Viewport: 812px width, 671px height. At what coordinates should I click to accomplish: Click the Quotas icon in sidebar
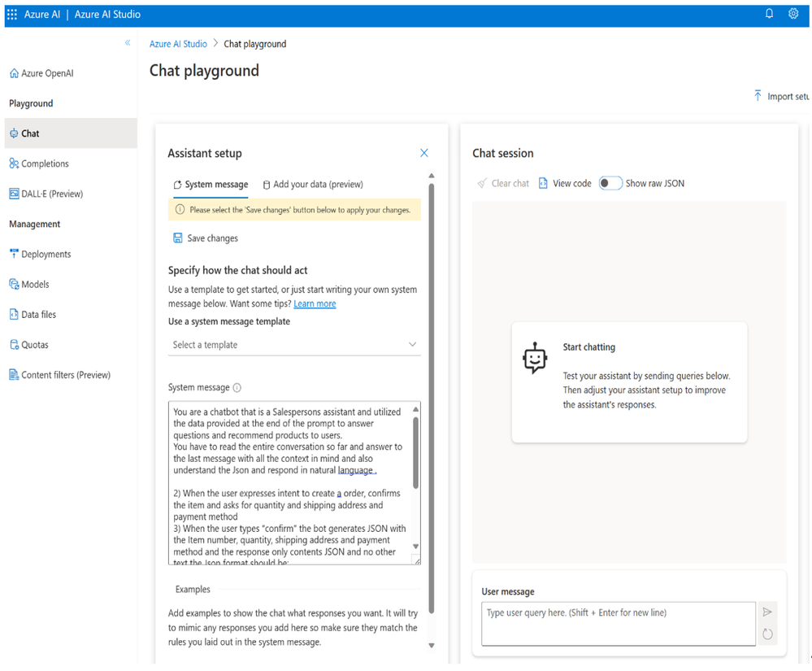14,345
